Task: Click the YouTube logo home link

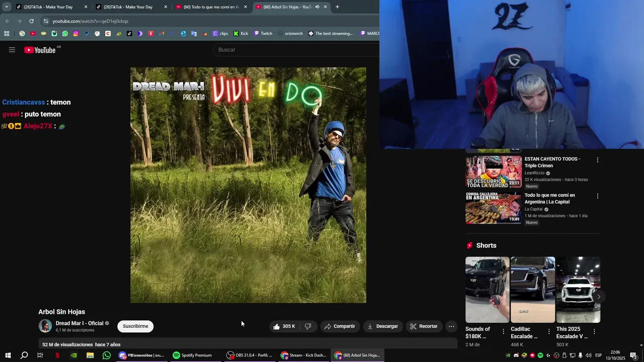Action: [40, 50]
